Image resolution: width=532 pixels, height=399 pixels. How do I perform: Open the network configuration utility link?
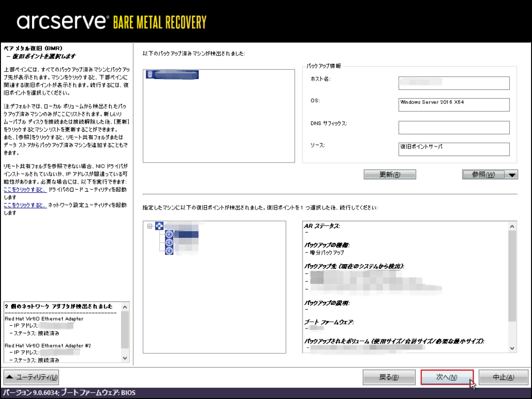click(24, 205)
